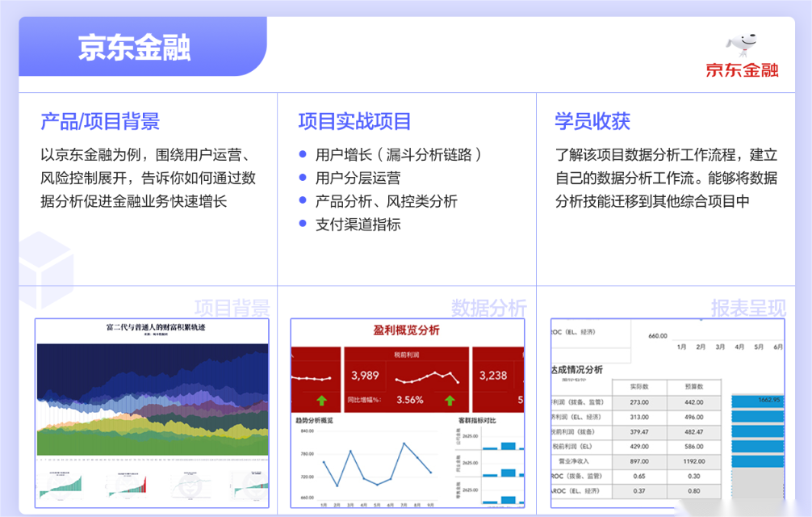Click table cell 482.47
Viewport: 812px width, 517px height.
(x=694, y=432)
